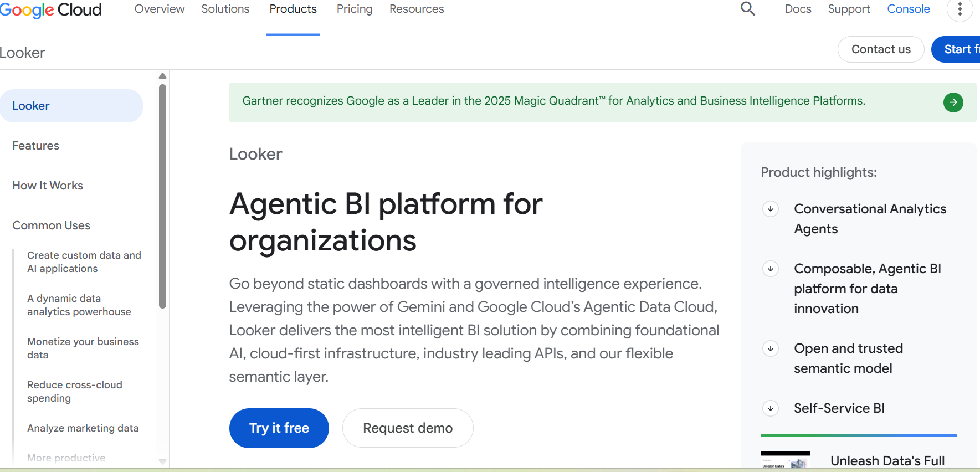Click the Looker page title in header
Screen dimensions: 980x472
pos(23,53)
